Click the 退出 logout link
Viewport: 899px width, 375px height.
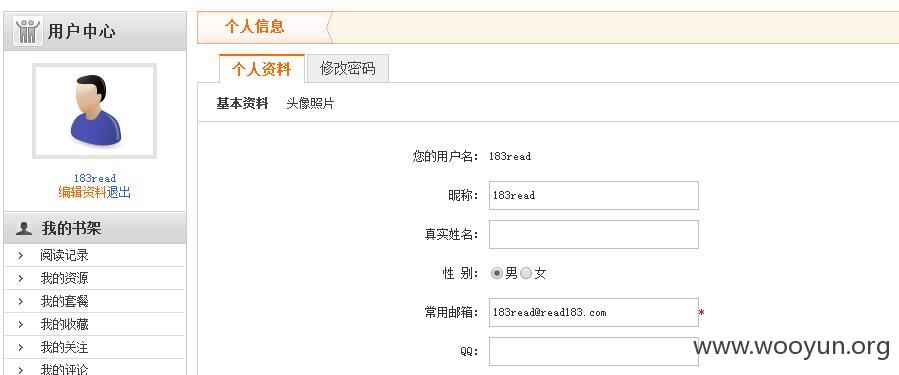119,192
